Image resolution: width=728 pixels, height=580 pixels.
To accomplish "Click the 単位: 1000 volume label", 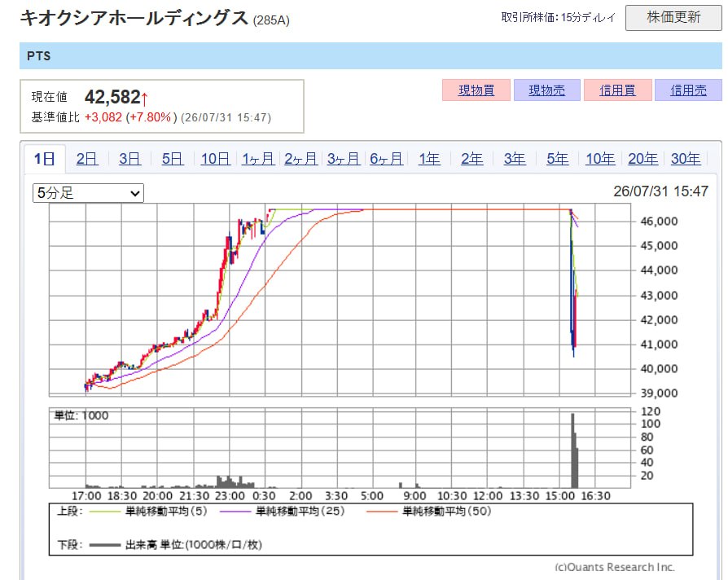I will tap(81, 415).
